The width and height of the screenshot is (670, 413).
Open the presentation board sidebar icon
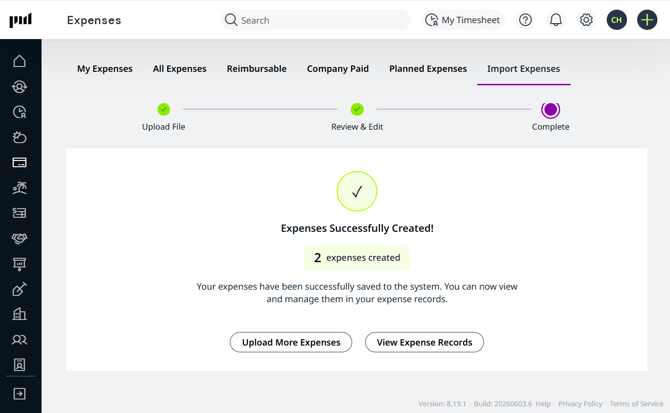coord(19,264)
